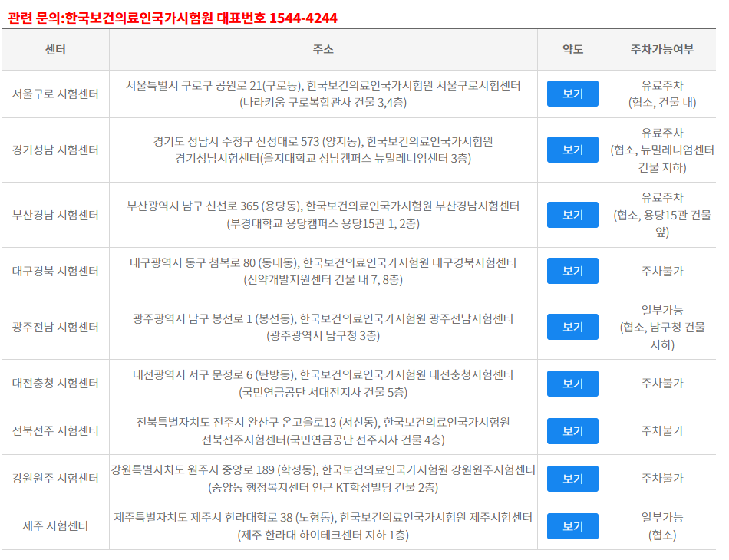The height and width of the screenshot is (560, 729).
Task: Select the 주소 column header
Action: [323, 49]
